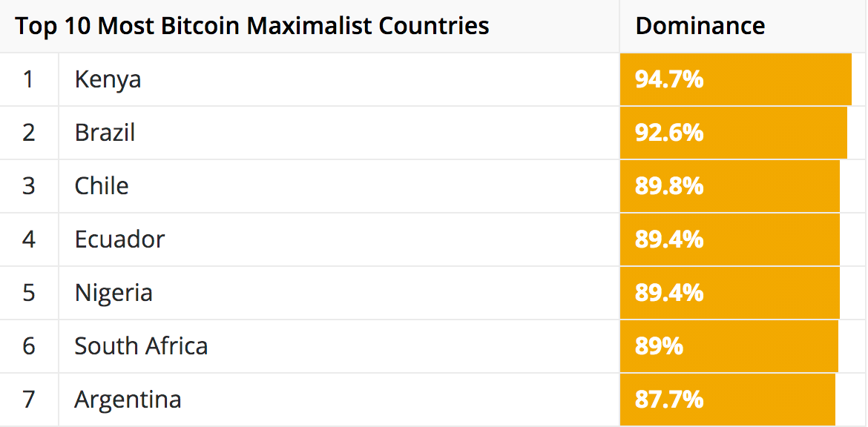
Task: Click the Dominance column header
Action: (700, 26)
